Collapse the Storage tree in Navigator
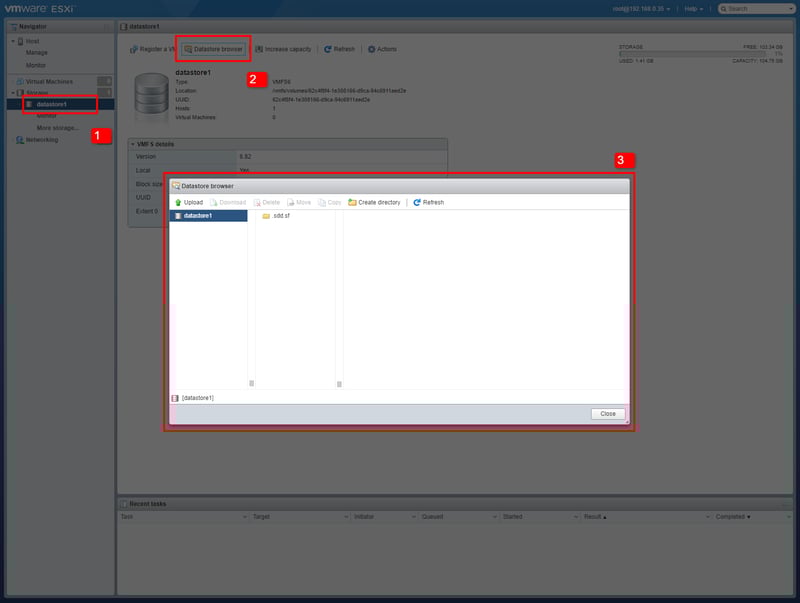Screen dimensions: 800x603 coord(13,92)
